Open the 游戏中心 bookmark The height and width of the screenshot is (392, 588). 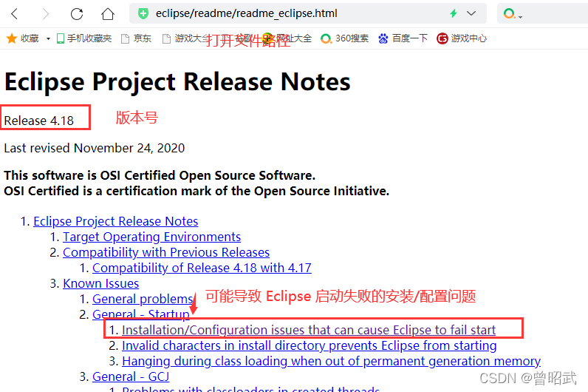[462, 38]
